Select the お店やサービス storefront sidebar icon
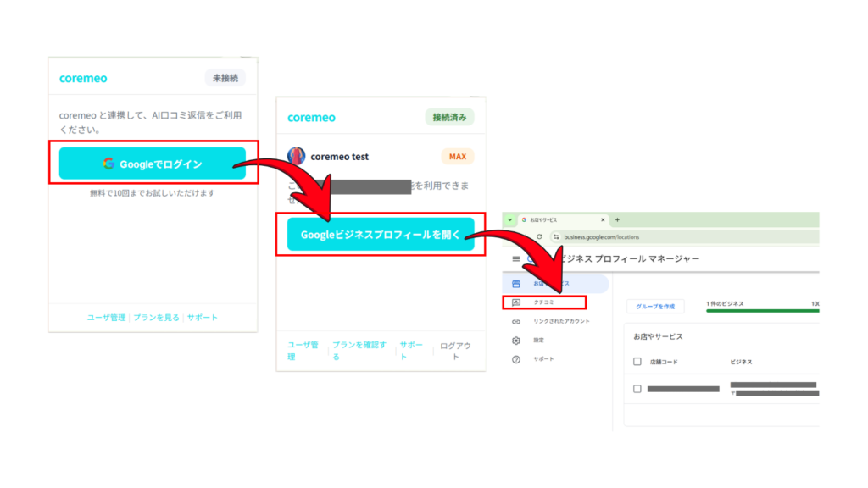 point(516,284)
